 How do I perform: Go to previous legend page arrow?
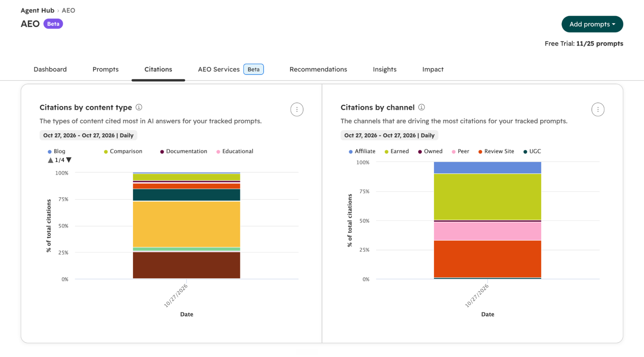click(x=50, y=160)
